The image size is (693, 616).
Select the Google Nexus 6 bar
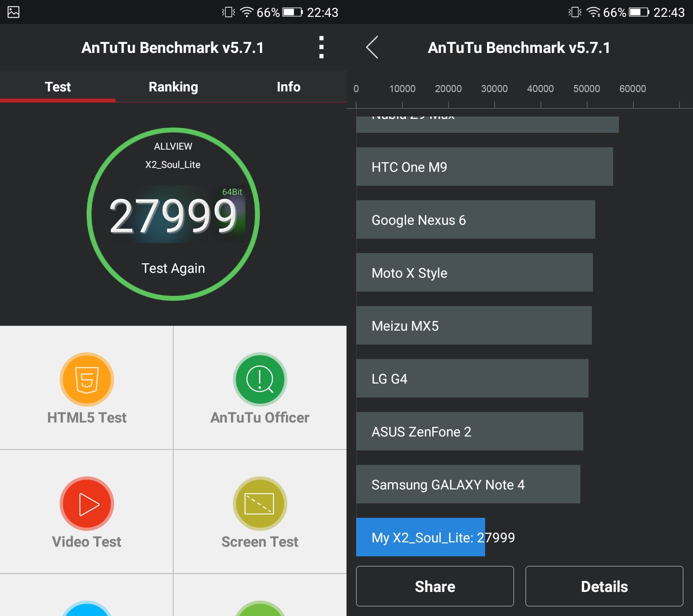(x=475, y=219)
